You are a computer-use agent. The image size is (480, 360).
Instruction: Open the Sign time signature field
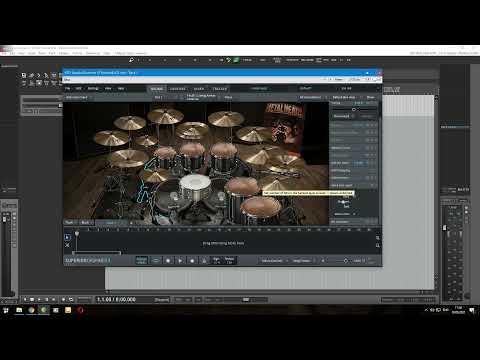[216, 261]
